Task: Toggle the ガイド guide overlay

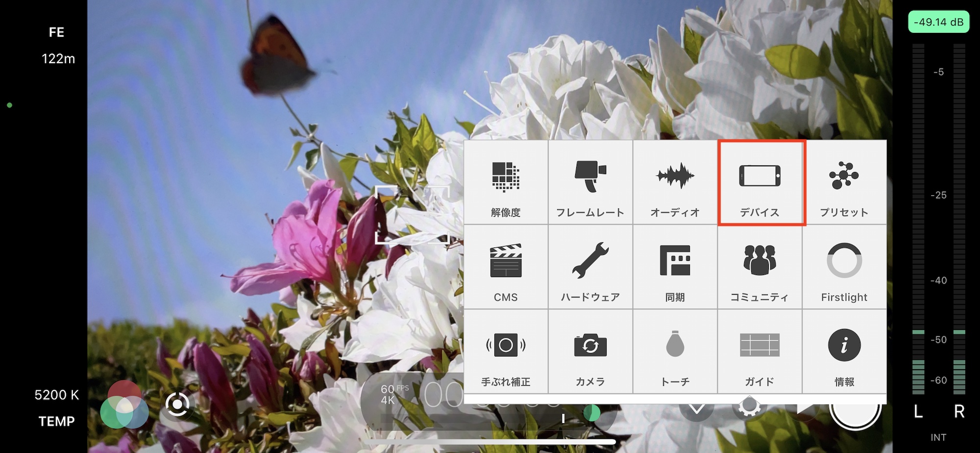Action: pos(760,352)
